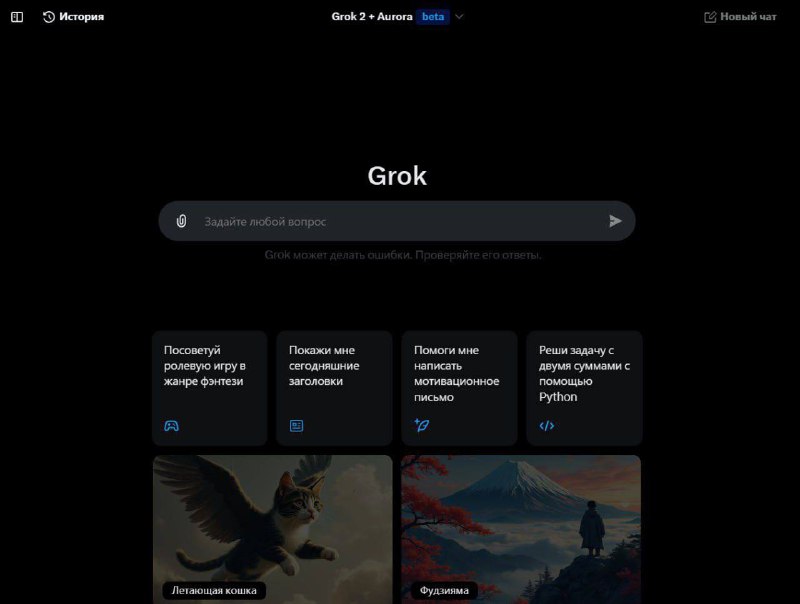This screenshot has height=604, width=800.
Task: Click the gamepad icon on role-play card
Action: click(x=171, y=425)
